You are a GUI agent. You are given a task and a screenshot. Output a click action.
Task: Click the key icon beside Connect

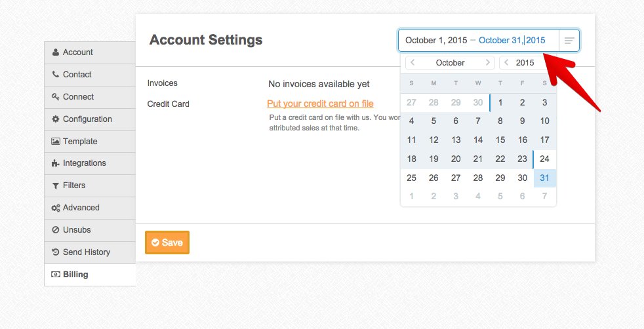pos(56,97)
